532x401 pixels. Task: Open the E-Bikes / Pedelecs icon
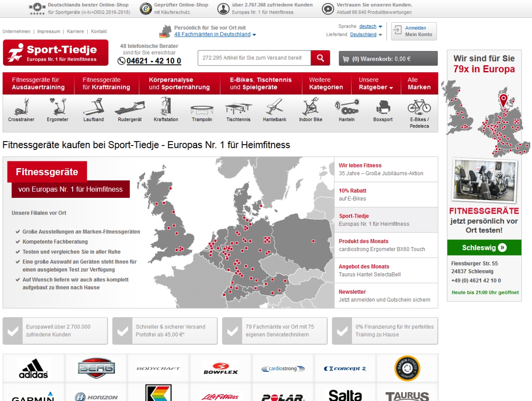click(x=419, y=106)
